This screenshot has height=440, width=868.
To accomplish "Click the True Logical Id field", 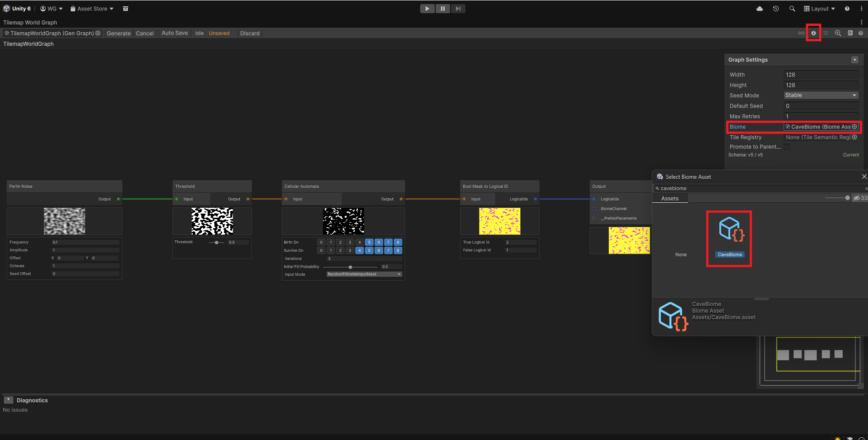I will pyautogui.click(x=521, y=242).
